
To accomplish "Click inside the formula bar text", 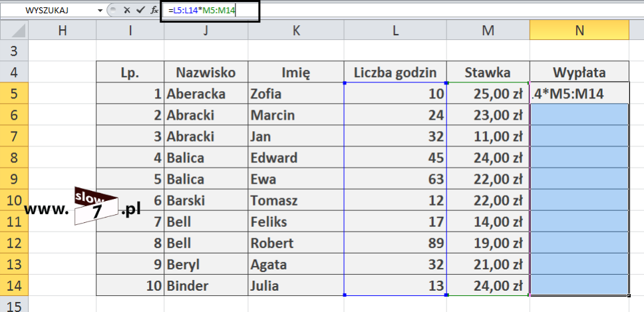I will coord(402,11).
